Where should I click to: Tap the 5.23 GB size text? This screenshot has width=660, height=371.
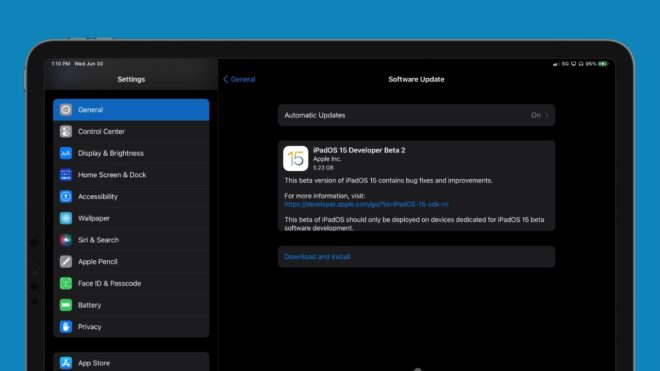pyautogui.click(x=323, y=168)
